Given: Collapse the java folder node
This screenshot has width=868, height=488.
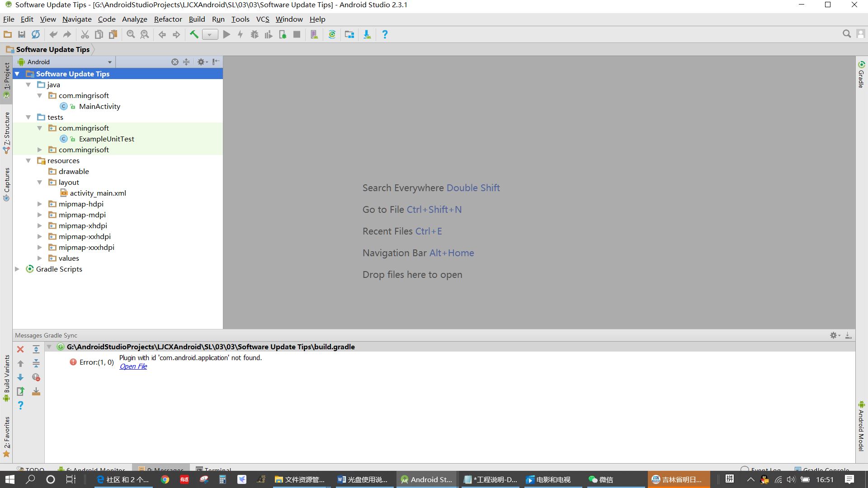Looking at the screenshot, I should click(x=28, y=84).
